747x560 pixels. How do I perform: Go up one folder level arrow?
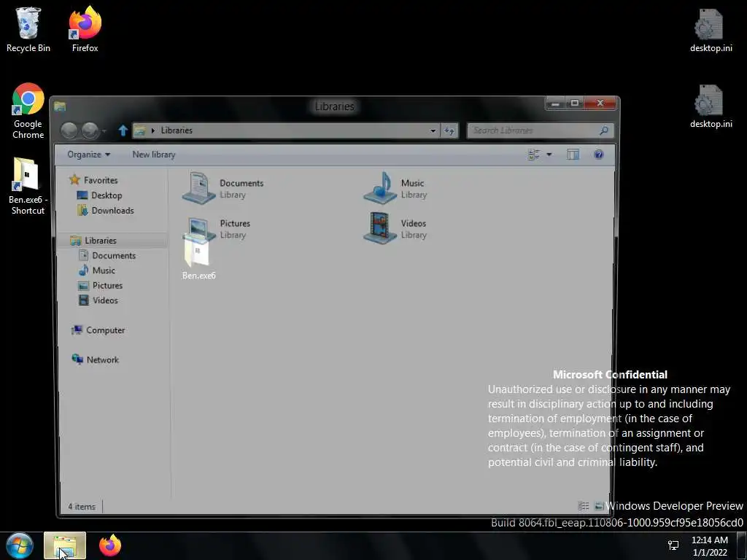123,130
